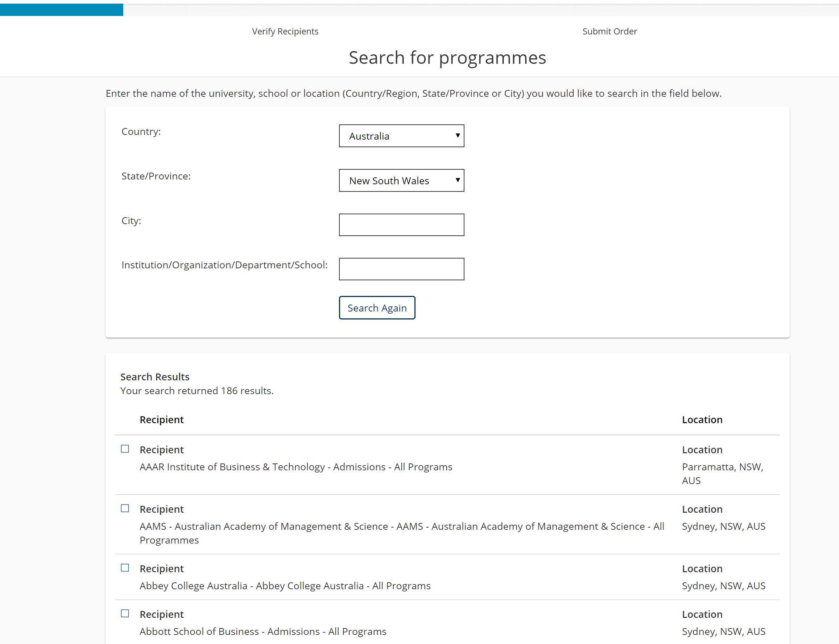This screenshot has height=644, width=839.
Task: Click the Recipient column header
Action: click(162, 420)
